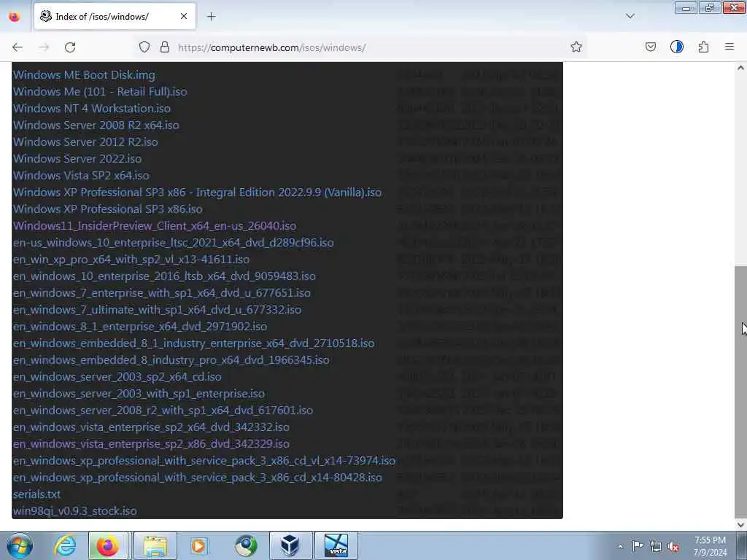
Task: Open a new tab with the plus button
Action: [212, 17]
